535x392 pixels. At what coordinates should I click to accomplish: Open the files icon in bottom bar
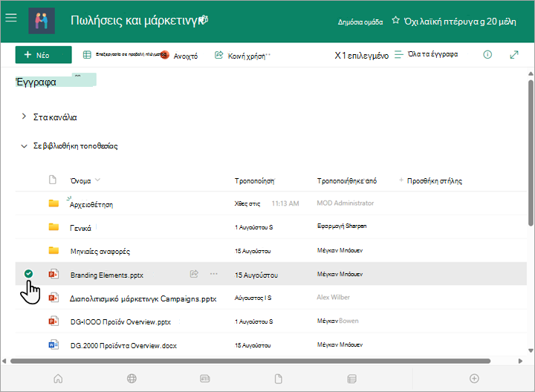click(279, 379)
